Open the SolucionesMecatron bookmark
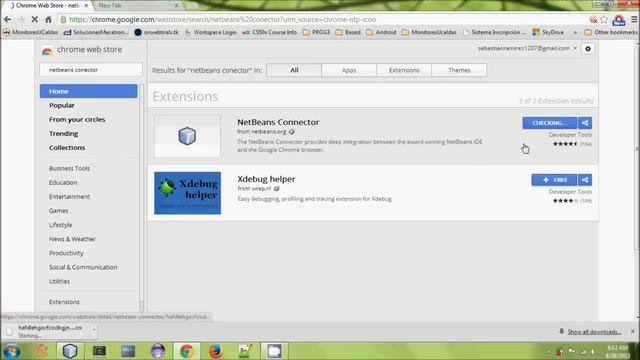This screenshot has width=640, height=360. pyautogui.click(x=96, y=32)
